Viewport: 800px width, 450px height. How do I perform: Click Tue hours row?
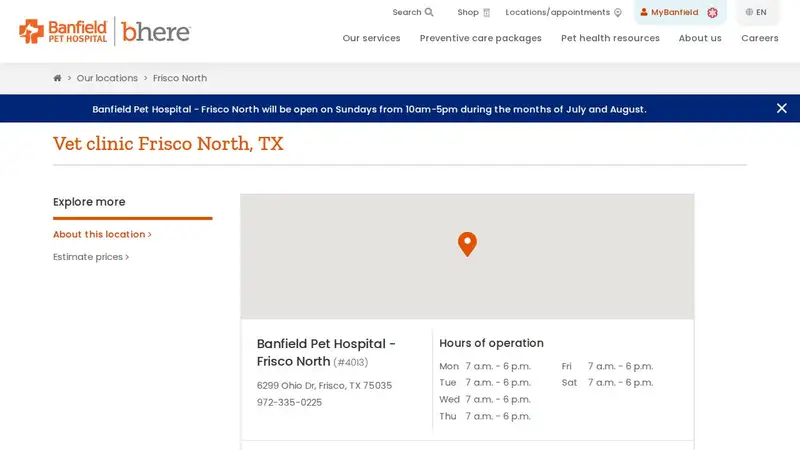tap(485, 382)
